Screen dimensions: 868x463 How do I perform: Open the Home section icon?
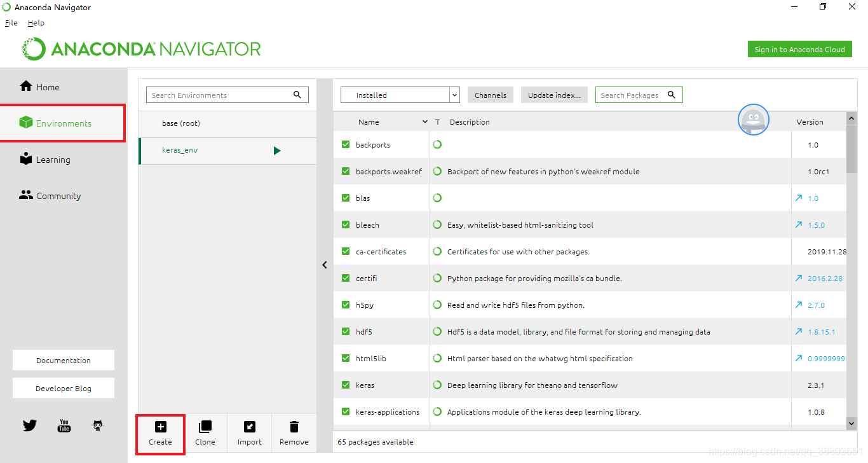[x=26, y=86]
